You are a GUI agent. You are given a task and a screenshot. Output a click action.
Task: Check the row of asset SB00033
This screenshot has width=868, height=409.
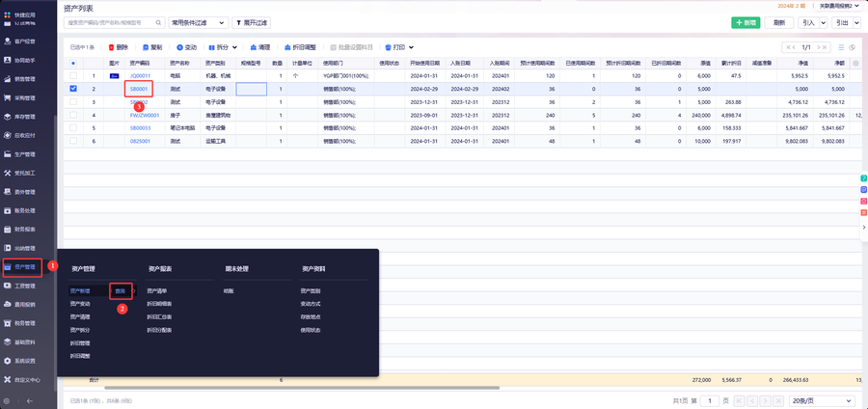(x=73, y=128)
